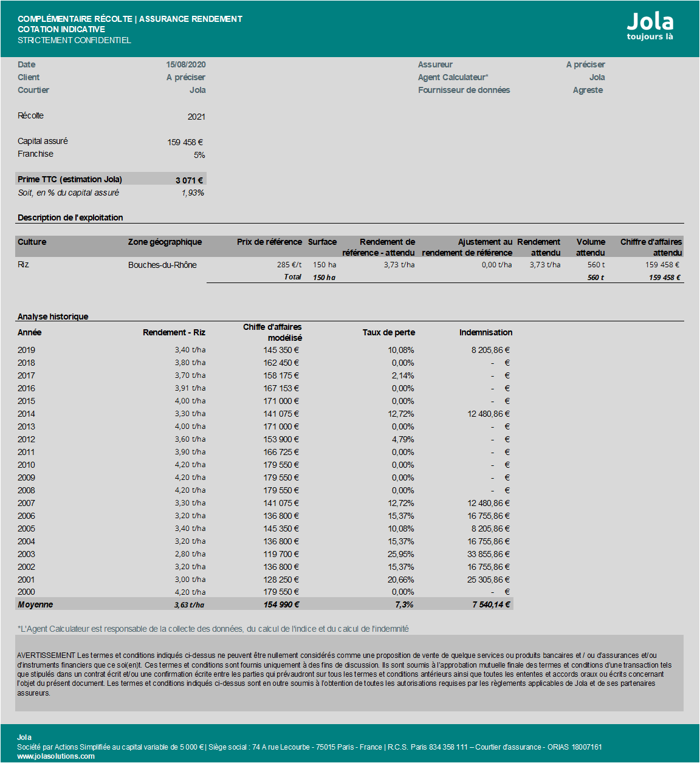Click the 2003 yield 2,80 t/ha
700x763 pixels.
point(190,554)
